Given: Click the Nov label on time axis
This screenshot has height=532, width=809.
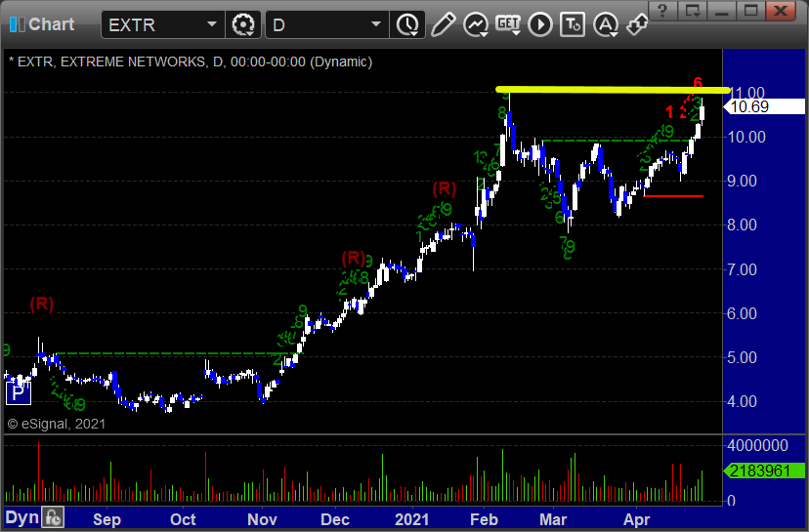Looking at the screenshot, I should [262, 519].
